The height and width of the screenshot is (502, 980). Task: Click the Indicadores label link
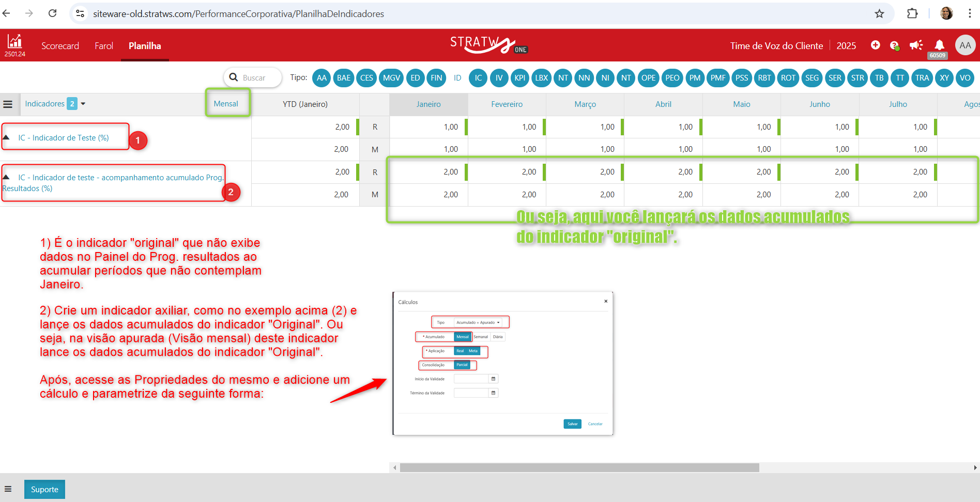click(44, 104)
